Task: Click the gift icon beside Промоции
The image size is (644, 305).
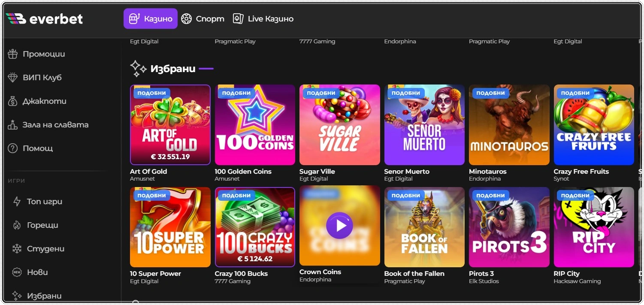Action: coord(13,54)
